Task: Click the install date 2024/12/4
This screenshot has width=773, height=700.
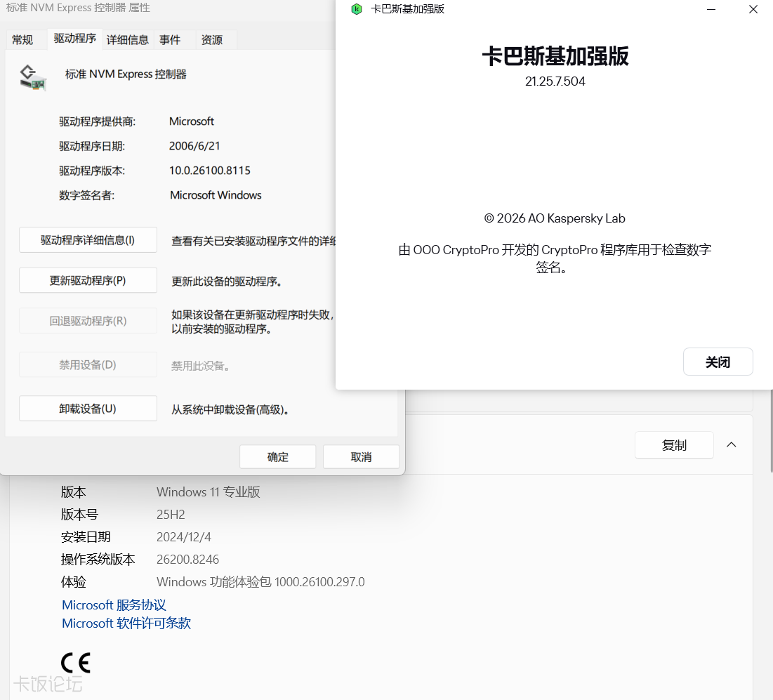Action: point(184,537)
